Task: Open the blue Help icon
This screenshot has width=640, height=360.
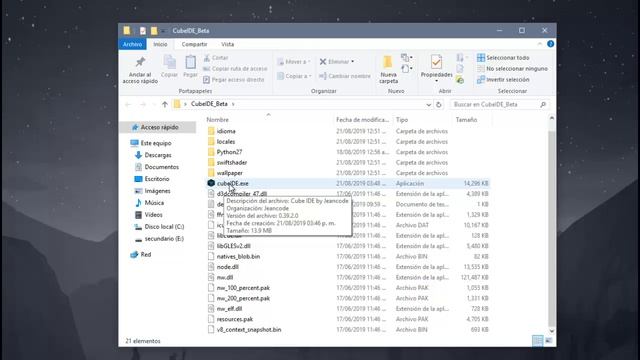Action: 550,44
